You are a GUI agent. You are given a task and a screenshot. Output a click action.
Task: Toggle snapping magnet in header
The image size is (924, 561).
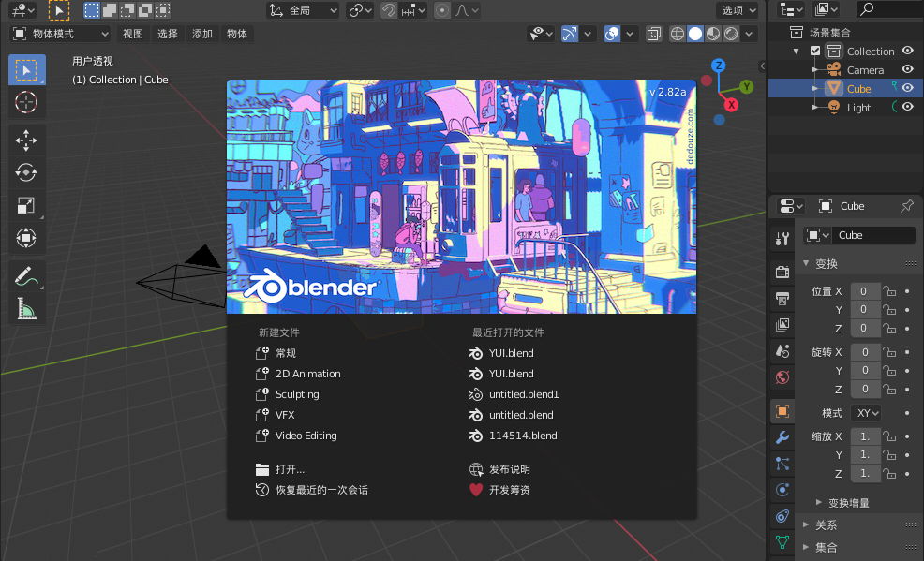pyautogui.click(x=388, y=10)
